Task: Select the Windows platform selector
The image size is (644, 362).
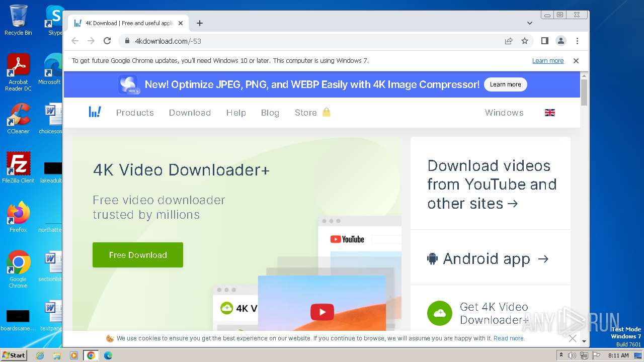Action: click(x=504, y=113)
